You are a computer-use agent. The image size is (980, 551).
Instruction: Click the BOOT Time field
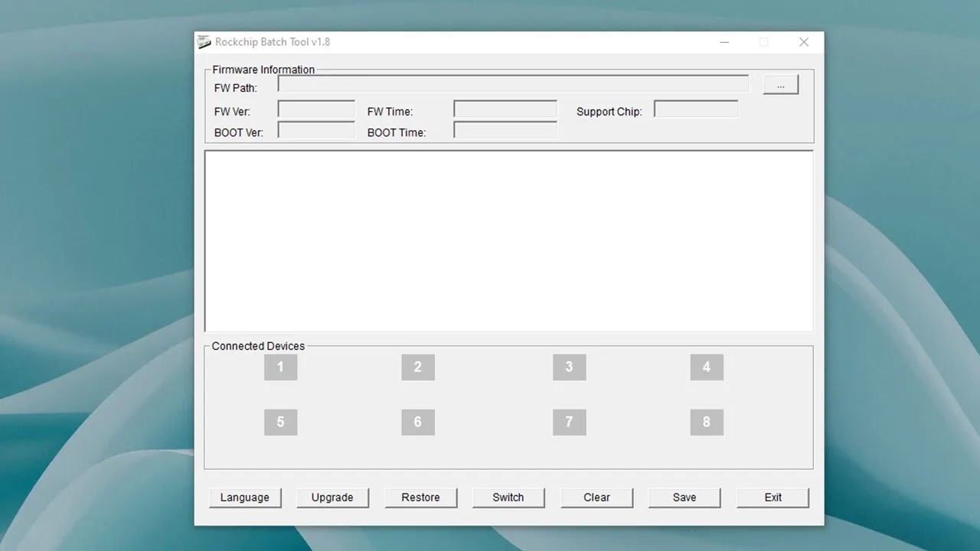point(505,130)
